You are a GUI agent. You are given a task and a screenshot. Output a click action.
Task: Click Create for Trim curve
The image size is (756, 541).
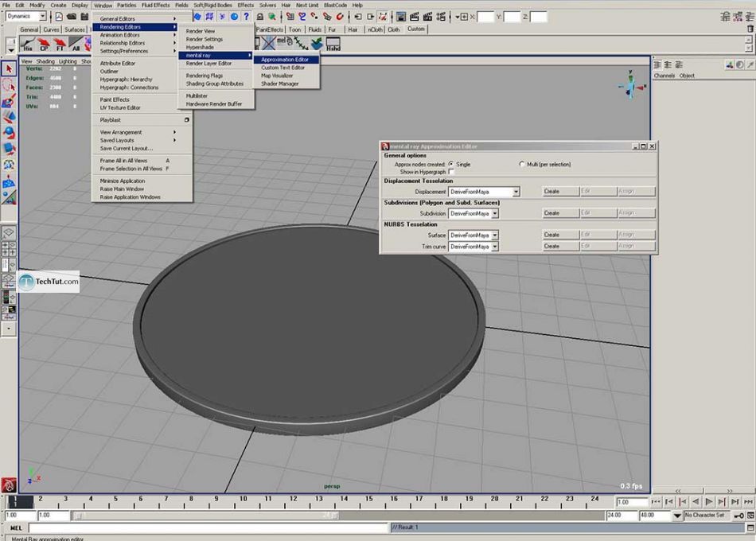pos(561,246)
